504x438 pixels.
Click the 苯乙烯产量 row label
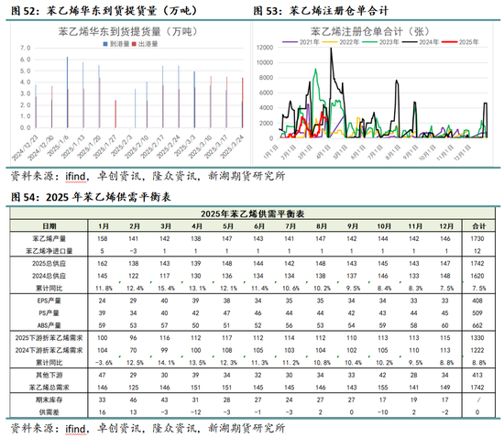[49, 239]
